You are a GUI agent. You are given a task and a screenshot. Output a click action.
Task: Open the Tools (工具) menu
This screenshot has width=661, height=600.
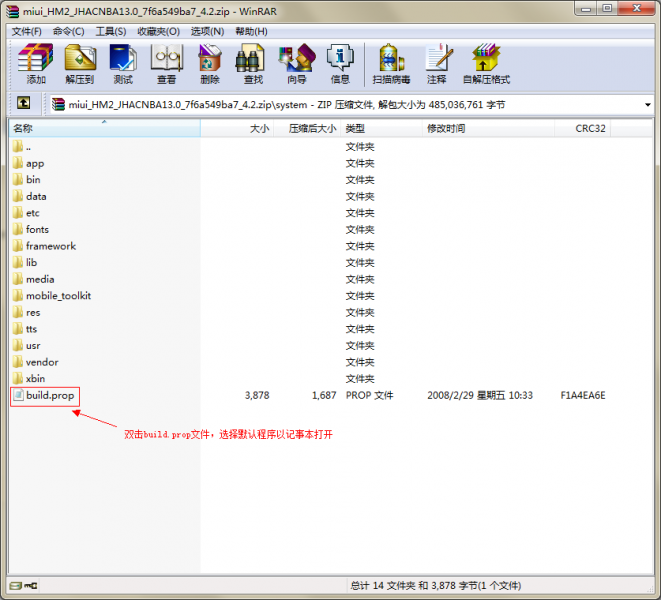tap(110, 32)
